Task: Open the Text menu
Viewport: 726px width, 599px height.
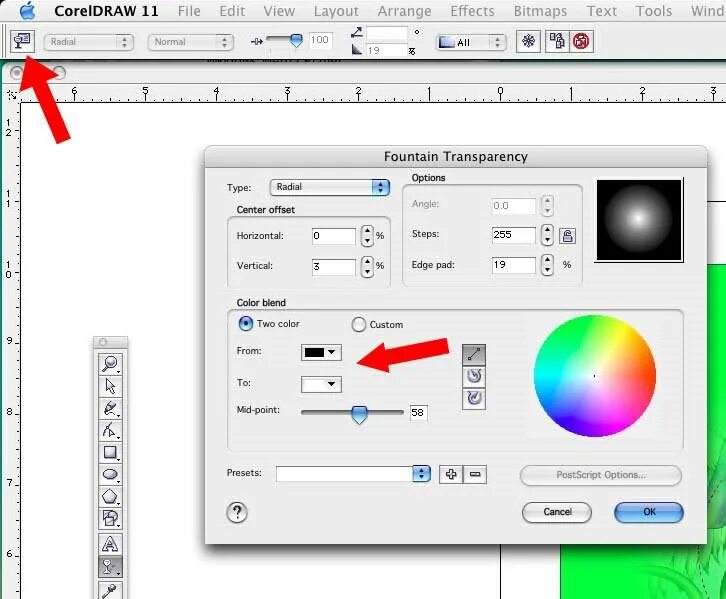Action: (601, 11)
